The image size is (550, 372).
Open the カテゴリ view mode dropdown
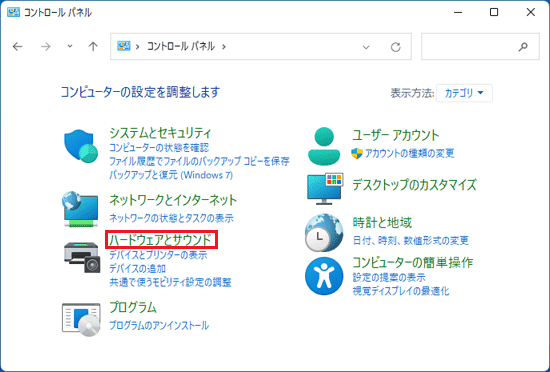tap(464, 93)
